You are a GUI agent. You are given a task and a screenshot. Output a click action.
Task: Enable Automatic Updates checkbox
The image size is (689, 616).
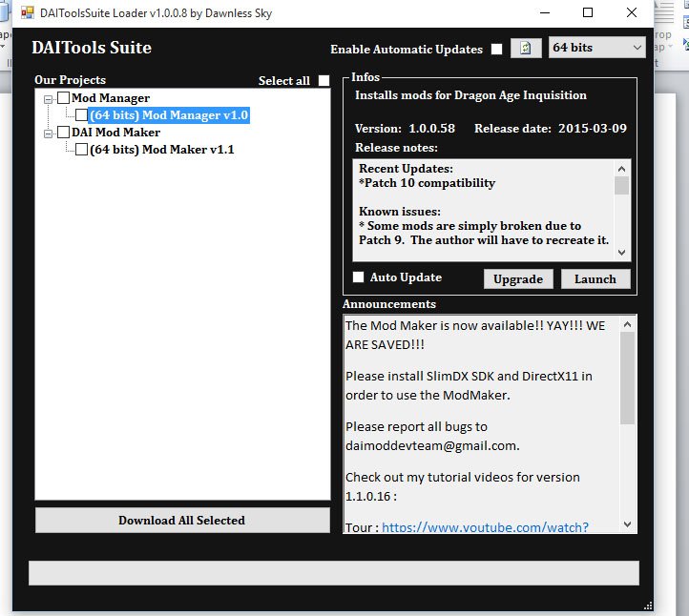point(496,49)
